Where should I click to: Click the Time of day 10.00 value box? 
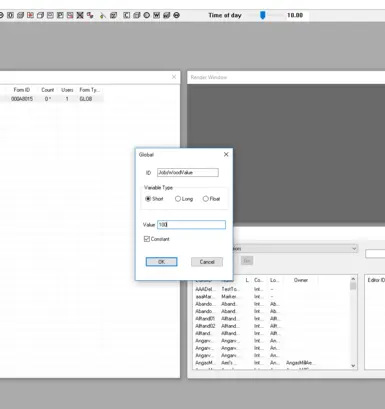[x=297, y=15]
